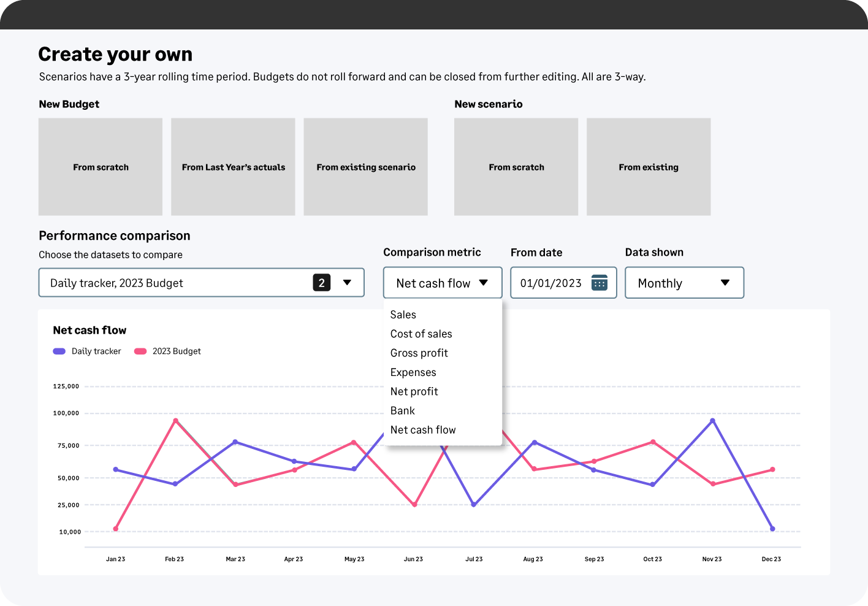Click the Daily tracker Dec 23 data point
868x606 pixels.
point(772,529)
